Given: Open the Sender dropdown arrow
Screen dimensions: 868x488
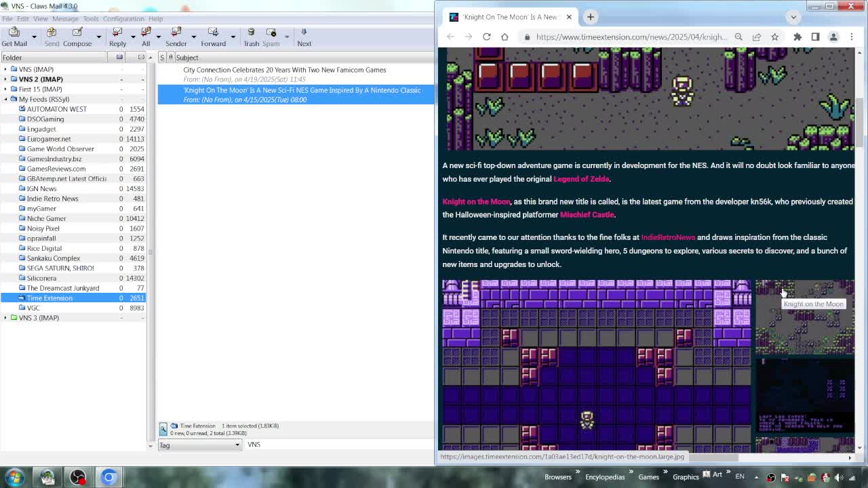Looking at the screenshot, I should pos(193,37).
